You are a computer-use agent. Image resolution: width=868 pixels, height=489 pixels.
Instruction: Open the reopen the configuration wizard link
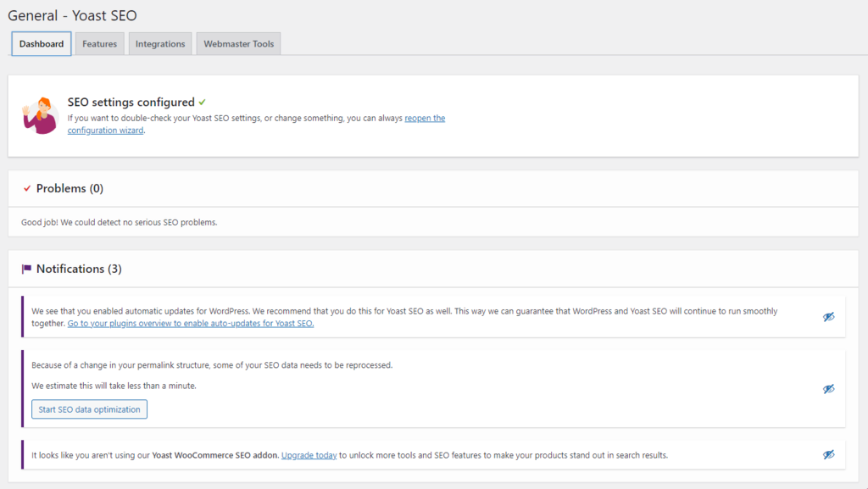click(424, 118)
